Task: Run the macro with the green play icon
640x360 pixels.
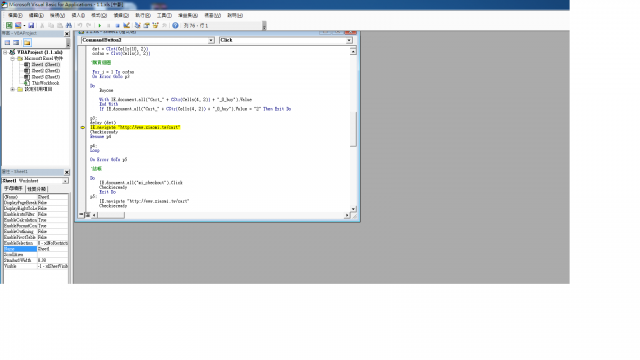Action: click(x=100, y=25)
